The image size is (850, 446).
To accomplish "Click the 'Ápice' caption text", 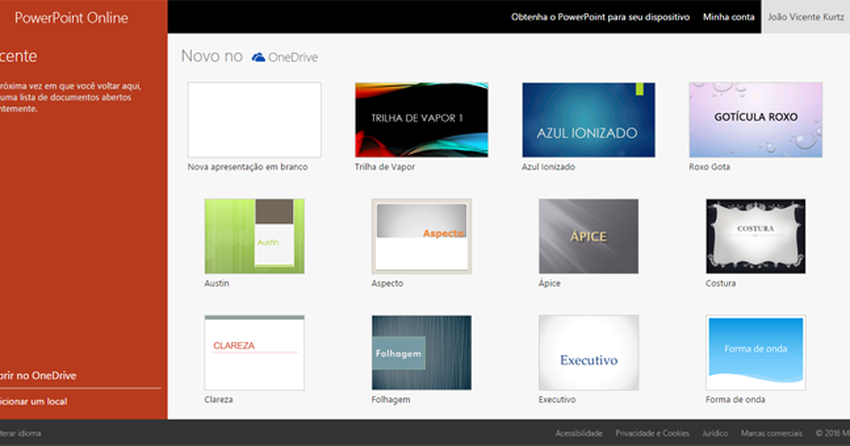I will point(549,283).
